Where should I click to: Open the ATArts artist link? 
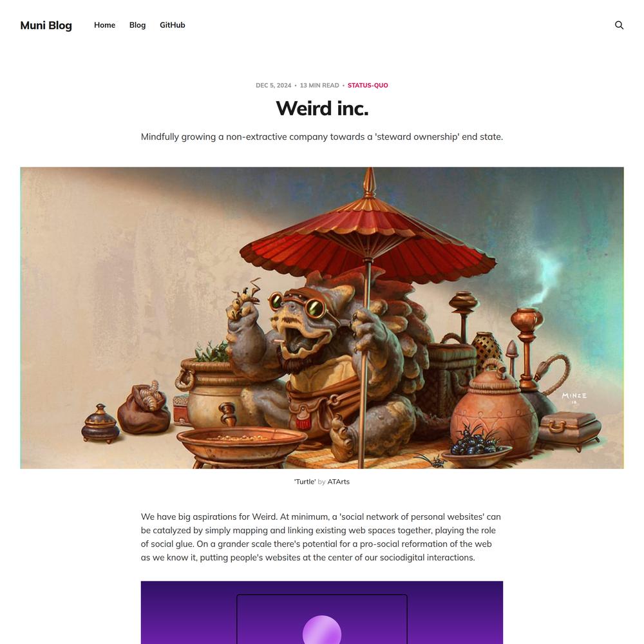tap(339, 482)
